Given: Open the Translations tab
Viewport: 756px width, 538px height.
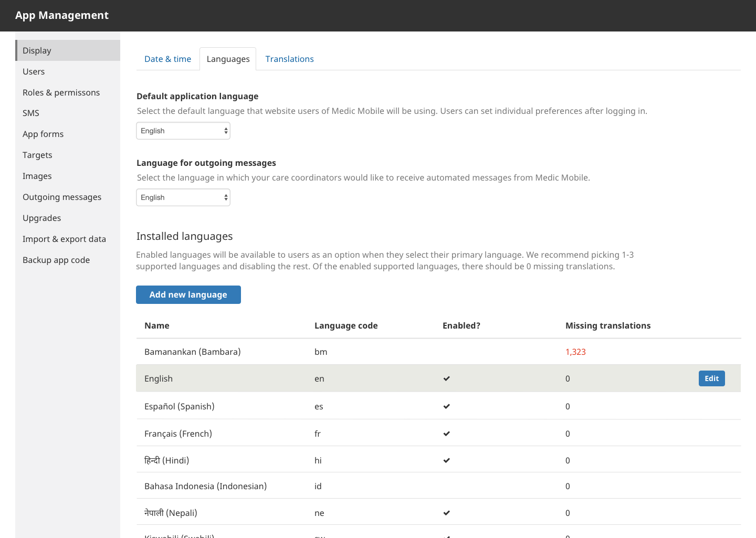Looking at the screenshot, I should [289, 59].
